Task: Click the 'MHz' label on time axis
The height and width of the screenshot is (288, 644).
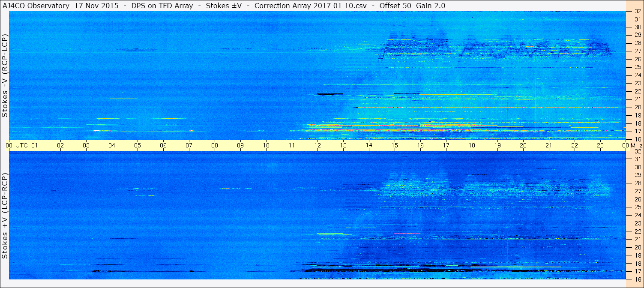Action: pyautogui.click(x=636, y=145)
